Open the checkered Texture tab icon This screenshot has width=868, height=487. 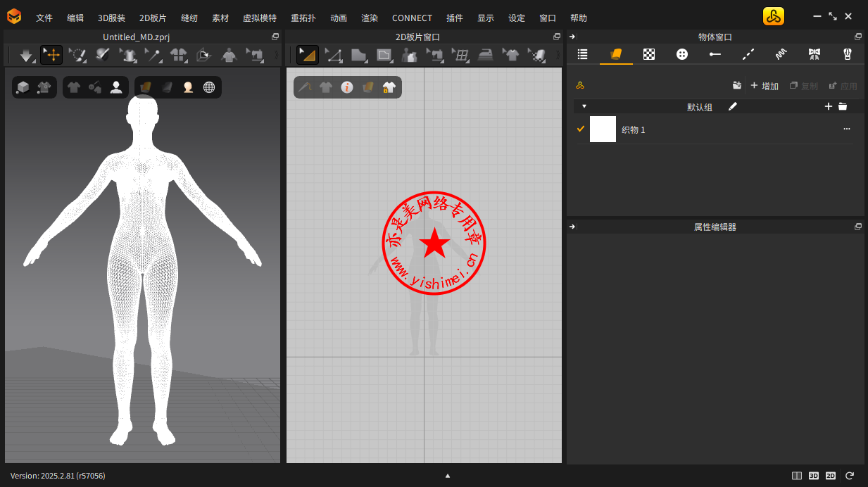[649, 54]
